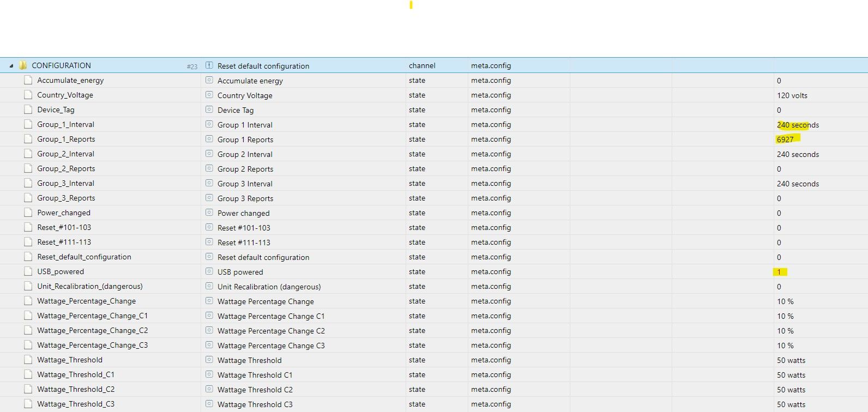The height and width of the screenshot is (412, 868).
Task: Click the file icon next to Reset_#101-103
Action: tap(28, 227)
